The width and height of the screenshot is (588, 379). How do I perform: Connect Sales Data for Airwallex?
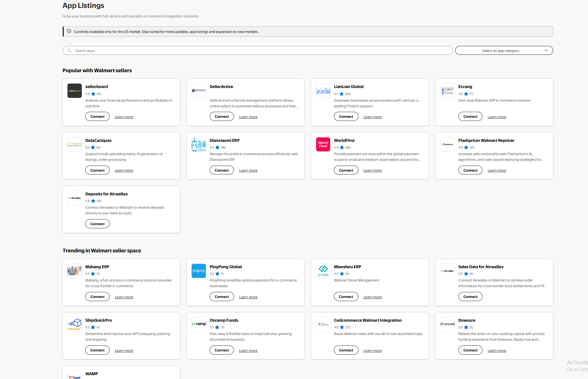click(470, 297)
